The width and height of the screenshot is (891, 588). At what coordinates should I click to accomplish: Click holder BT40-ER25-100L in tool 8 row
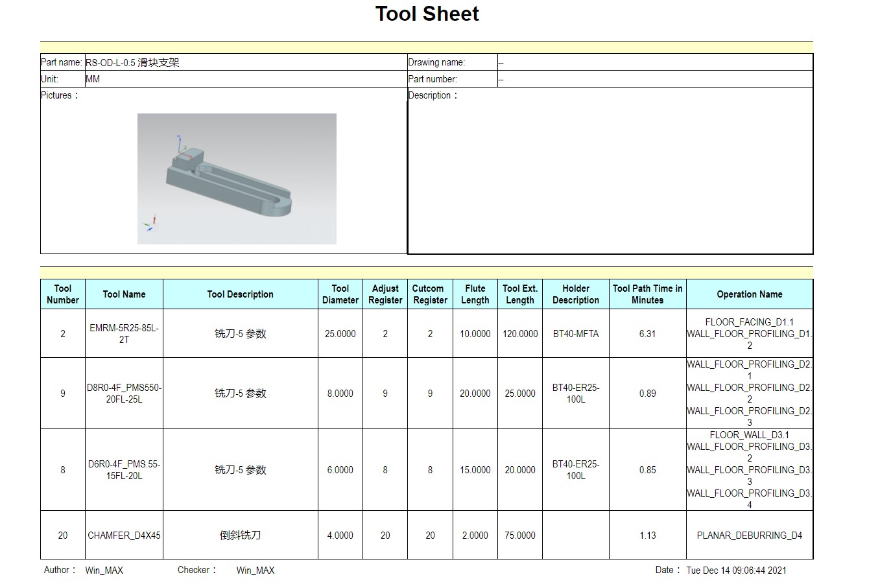[x=576, y=470]
